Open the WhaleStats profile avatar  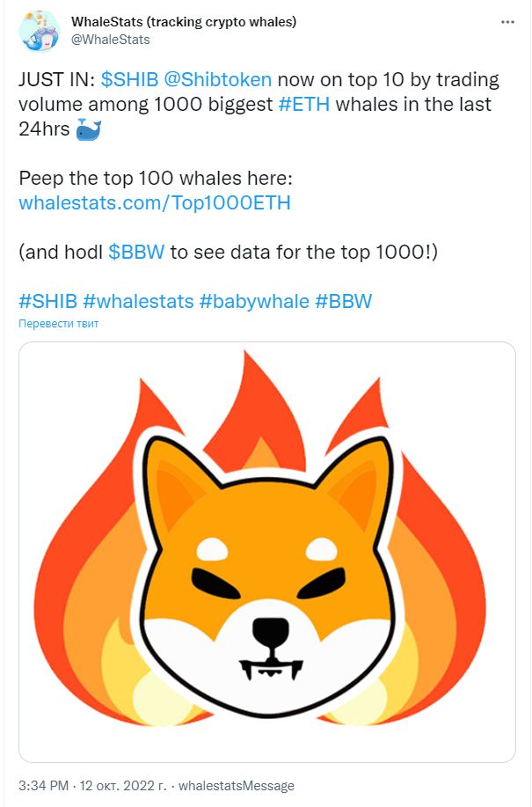[40, 31]
